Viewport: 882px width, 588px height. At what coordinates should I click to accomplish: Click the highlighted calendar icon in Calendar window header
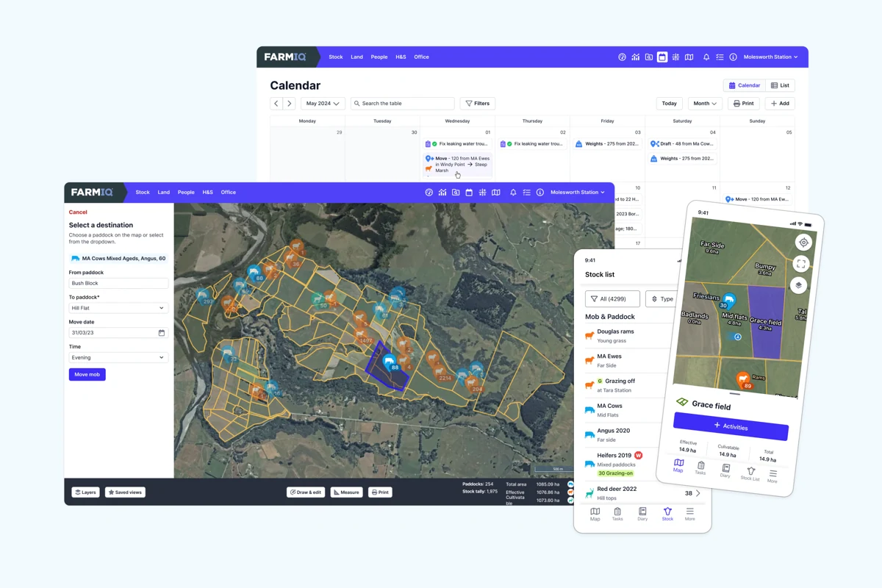point(662,57)
